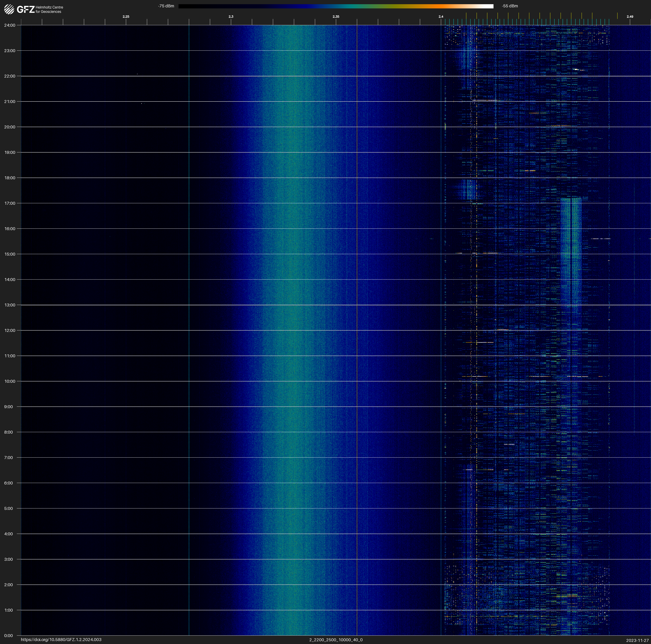
Task: Click the 2.49 frequency axis label
Action: (x=630, y=17)
